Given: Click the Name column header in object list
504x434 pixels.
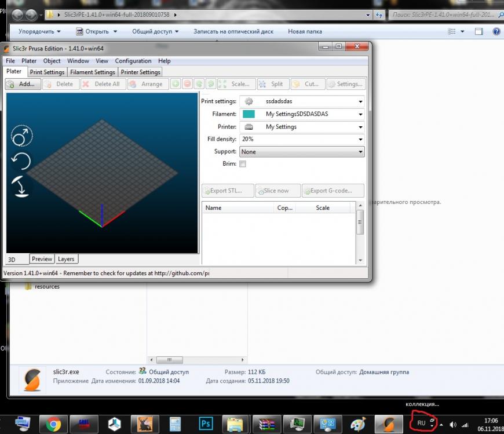Looking at the screenshot, I should (x=238, y=207).
